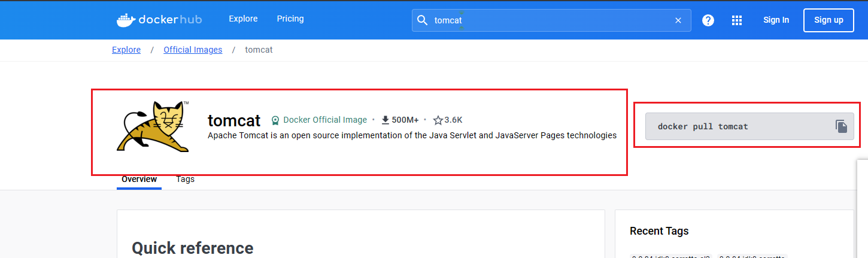The height and width of the screenshot is (258, 868).
Task: Switch to the Overview tab
Action: tap(139, 180)
